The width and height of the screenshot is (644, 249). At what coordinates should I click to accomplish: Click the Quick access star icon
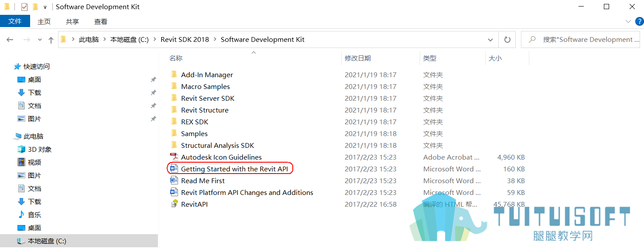click(x=17, y=67)
